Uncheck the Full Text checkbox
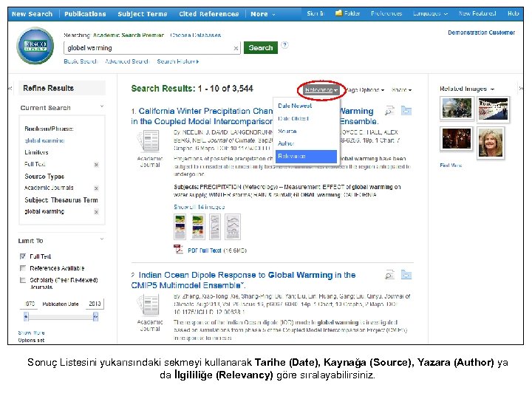The width and height of the screenshot is (532, 399). [23, 256]
